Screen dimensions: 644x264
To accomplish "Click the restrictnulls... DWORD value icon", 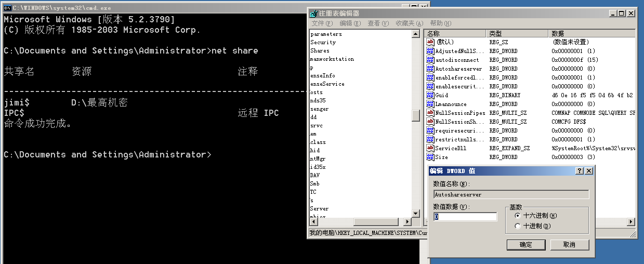I will 430,139.
